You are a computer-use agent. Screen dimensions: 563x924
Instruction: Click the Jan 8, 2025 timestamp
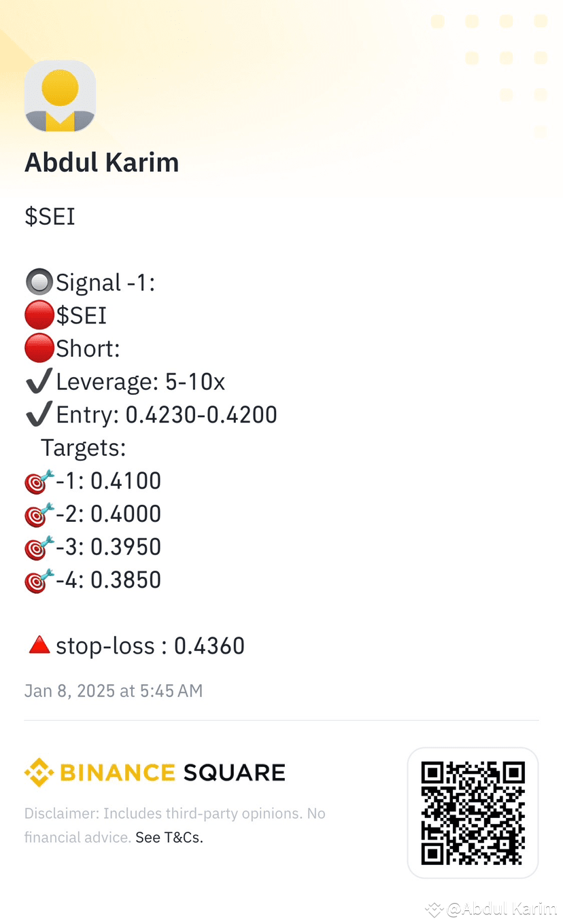[114, 691]
